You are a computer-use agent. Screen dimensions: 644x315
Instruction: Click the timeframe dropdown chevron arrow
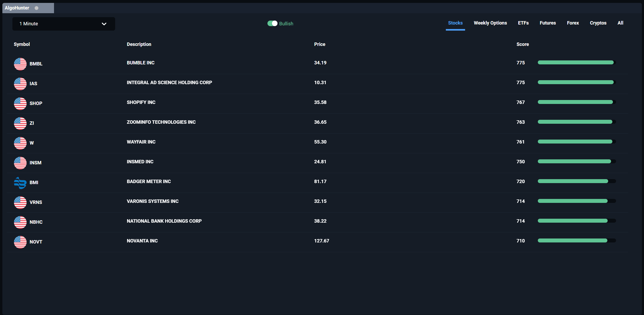[104, 24]
